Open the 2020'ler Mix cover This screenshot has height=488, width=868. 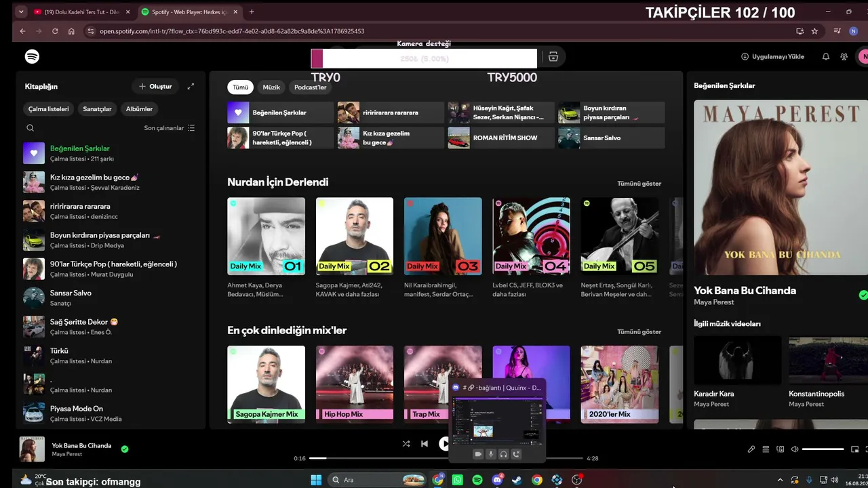620,384
